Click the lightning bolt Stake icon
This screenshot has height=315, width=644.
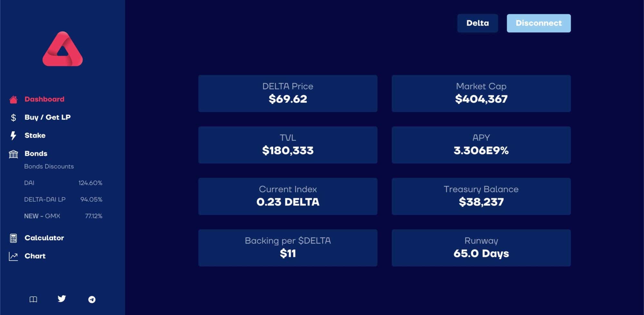13,136
